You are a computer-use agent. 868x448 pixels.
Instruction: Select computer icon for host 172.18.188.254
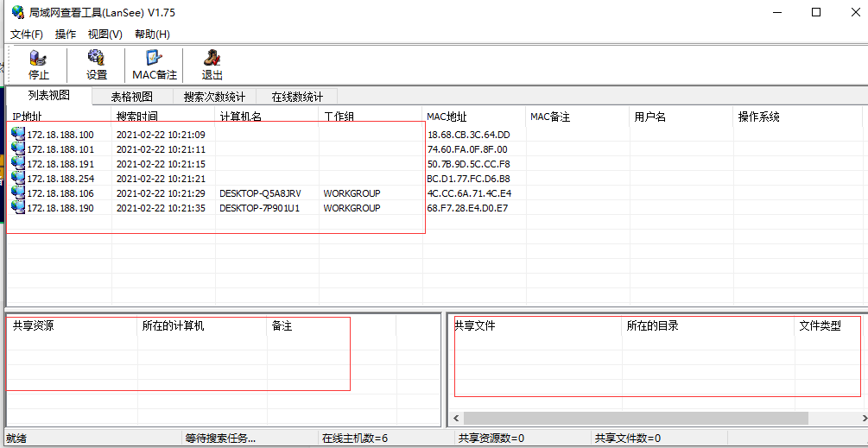18,179
